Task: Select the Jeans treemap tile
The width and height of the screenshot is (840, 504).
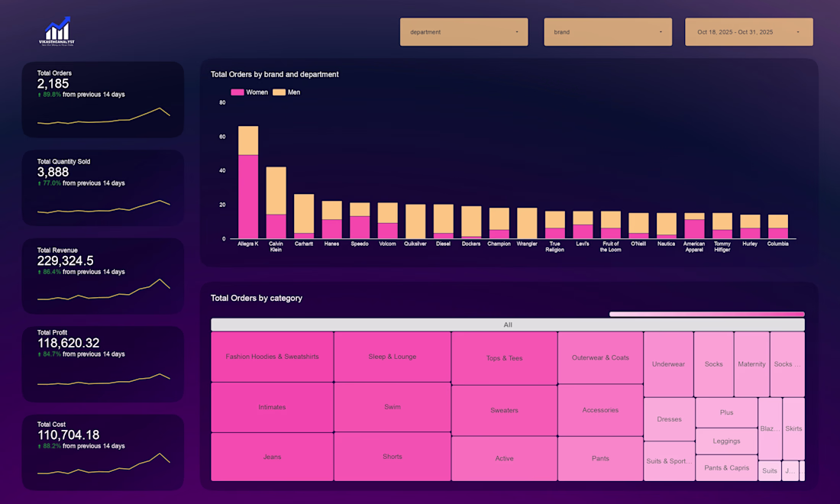Action: click(272, 457)
